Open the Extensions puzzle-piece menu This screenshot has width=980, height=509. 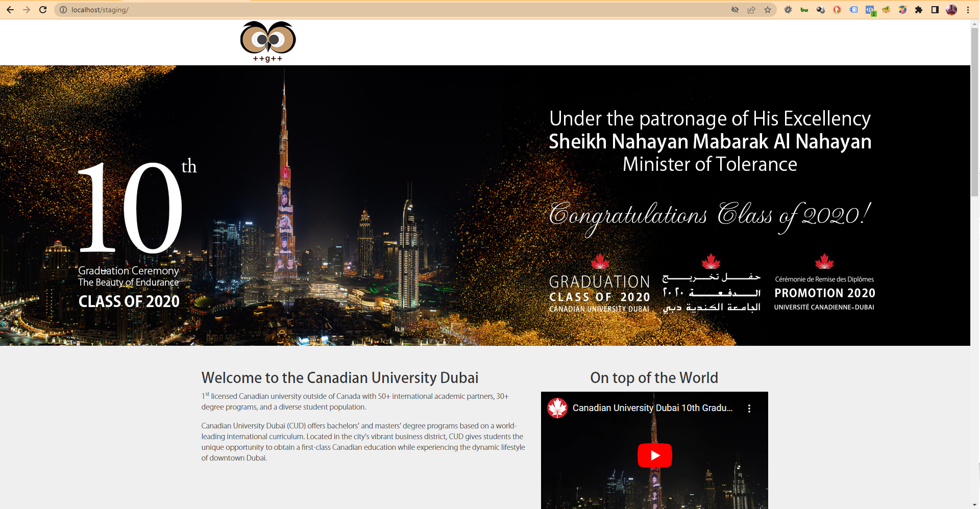(919, 10)
